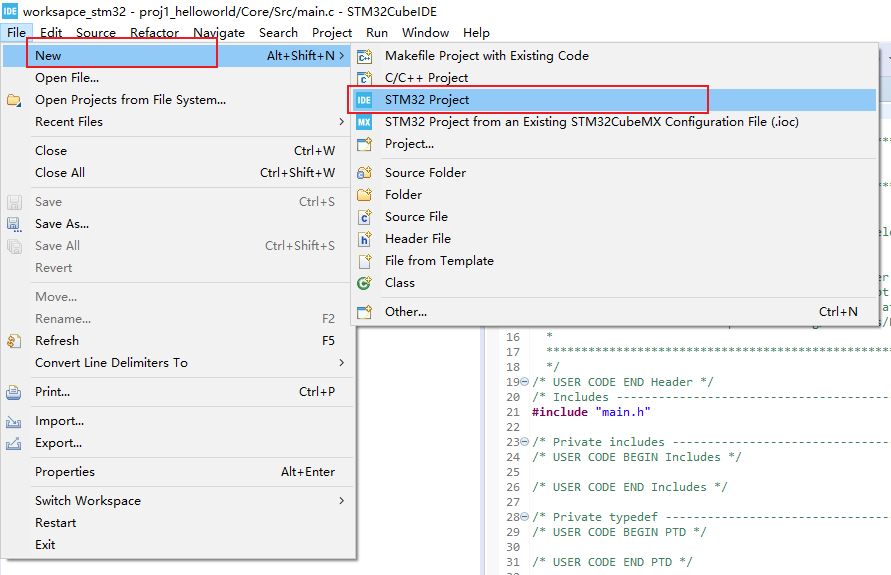The width and height of the screenshot is (891, 575).
Task: Open the Help menu
Action: click(x=476, y=33)
